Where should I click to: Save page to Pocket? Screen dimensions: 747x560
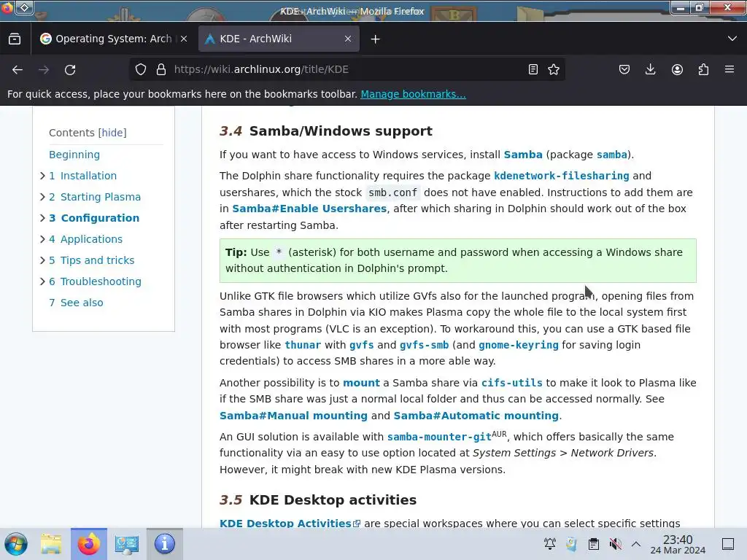click(624, 69)
